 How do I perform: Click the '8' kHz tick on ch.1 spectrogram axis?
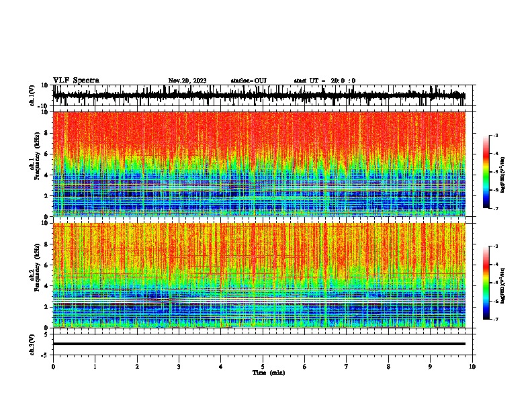[46, 133]
